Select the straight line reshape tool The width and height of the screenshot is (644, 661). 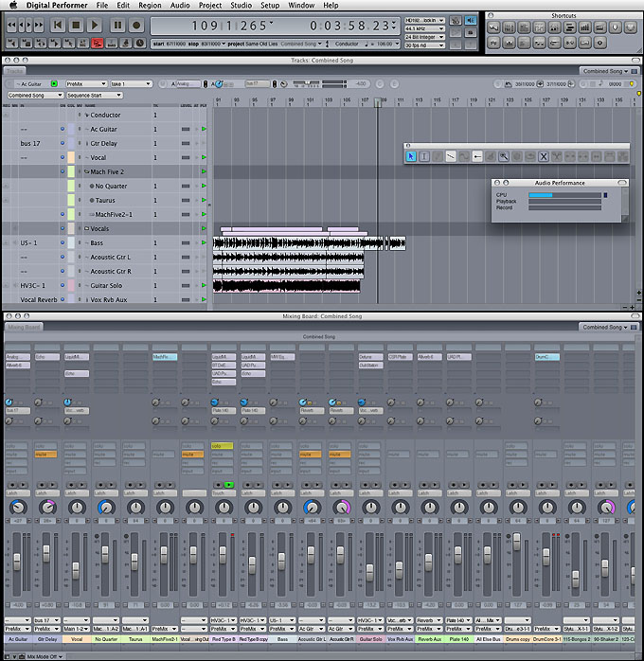point(451,157)
